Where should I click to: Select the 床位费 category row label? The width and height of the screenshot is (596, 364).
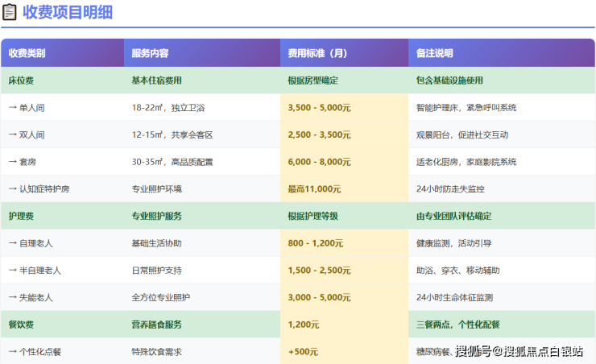pyautogui.click(x=21, y=81)
